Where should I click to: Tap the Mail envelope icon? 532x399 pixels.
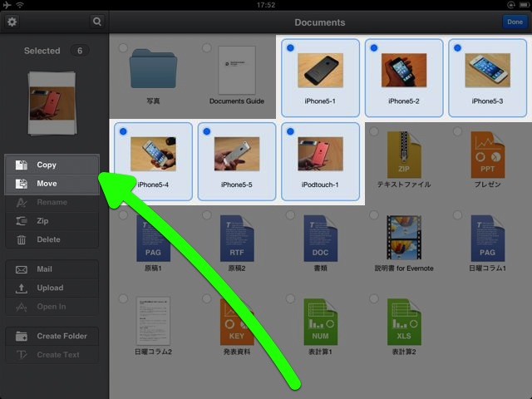22,269
